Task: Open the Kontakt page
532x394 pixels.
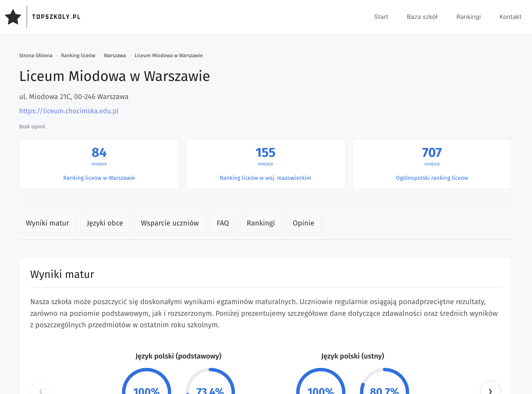Action: coord(510,17)
